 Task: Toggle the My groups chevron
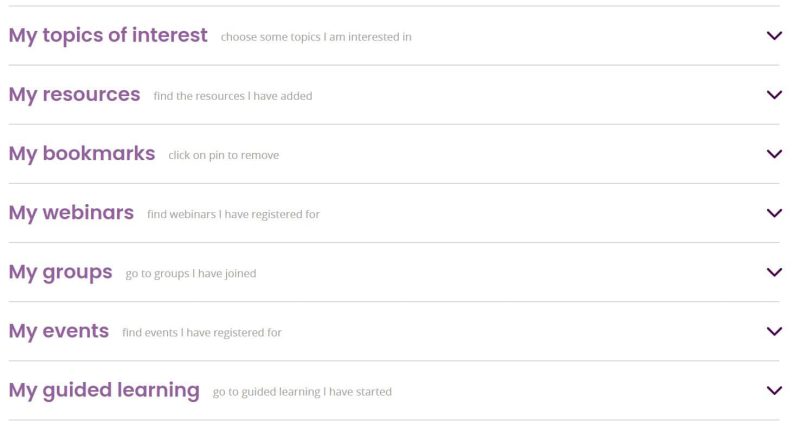773,272
